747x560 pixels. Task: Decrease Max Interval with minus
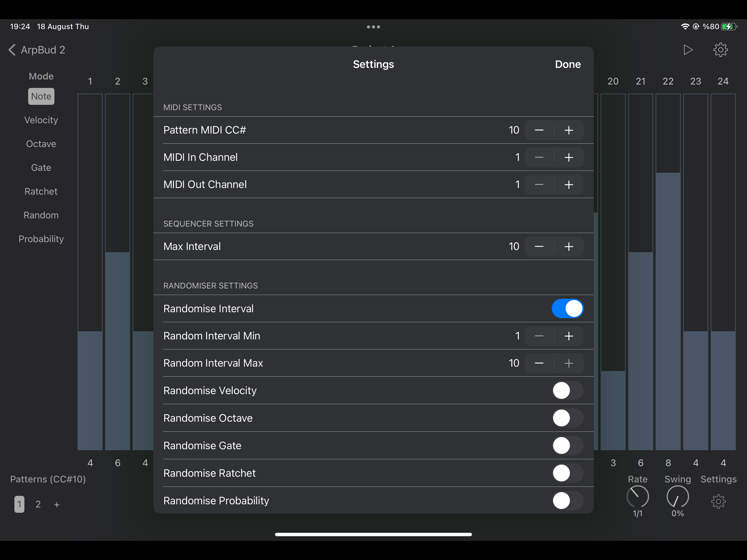pos(539,247)
